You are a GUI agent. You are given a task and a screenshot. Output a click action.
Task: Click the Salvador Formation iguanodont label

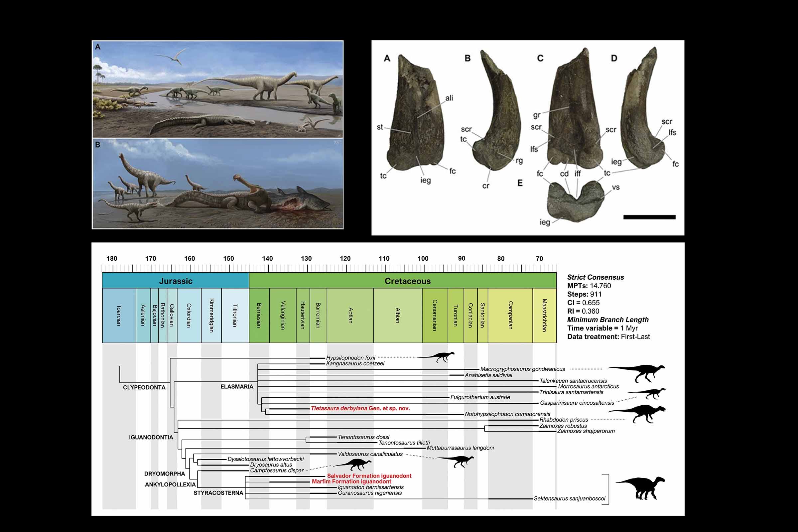pyautogui.click(x=369, y=476)
